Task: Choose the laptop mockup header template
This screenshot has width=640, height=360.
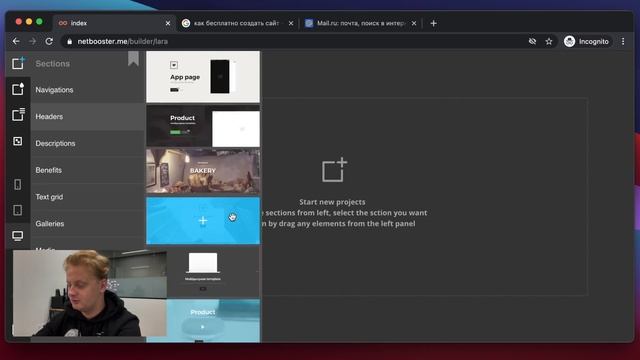Action: pos(213,272)
